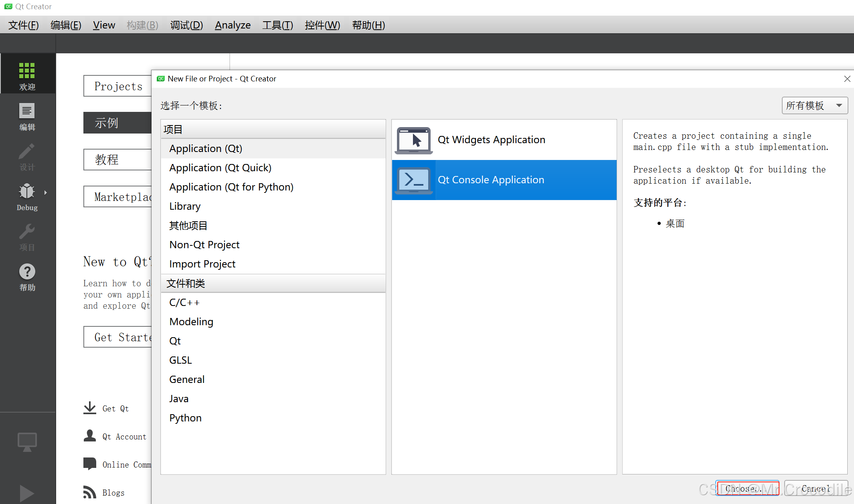Viewport: 854px width, 504px height.
Task: Click the Qt Widgets Application template icon
Action: 414,140
